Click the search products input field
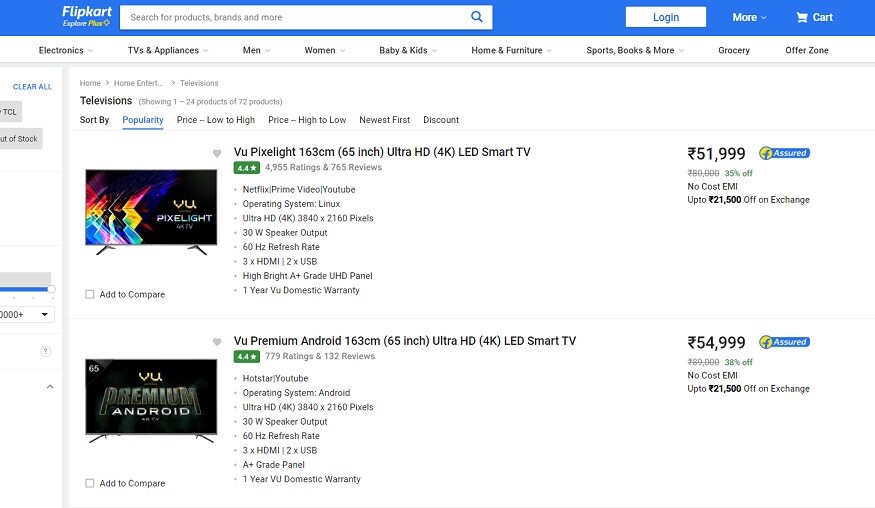Image resolution: width=875 pixels, height=508 pixels. pyautogui.click(x=295, y=17)
